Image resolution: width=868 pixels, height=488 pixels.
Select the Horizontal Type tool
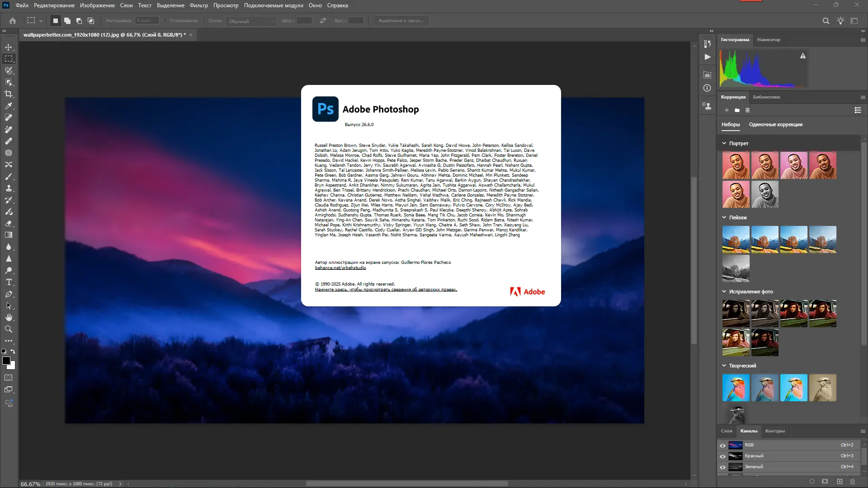(9, 282)
